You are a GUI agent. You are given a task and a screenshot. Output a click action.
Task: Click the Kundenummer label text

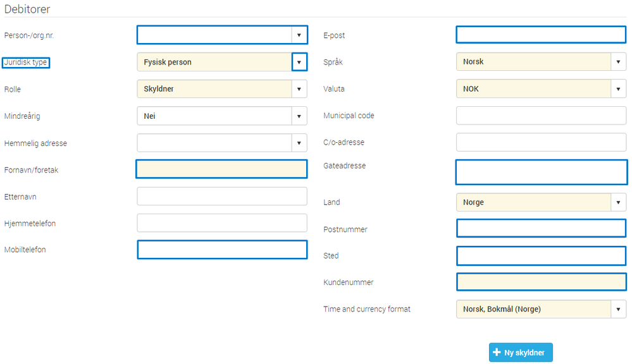coord(348,282)
